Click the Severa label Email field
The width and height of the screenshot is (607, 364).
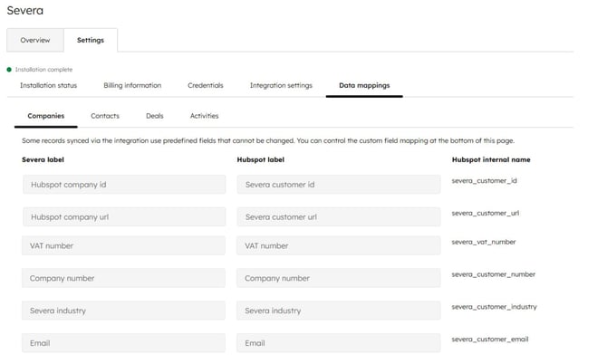click(123, 343)
